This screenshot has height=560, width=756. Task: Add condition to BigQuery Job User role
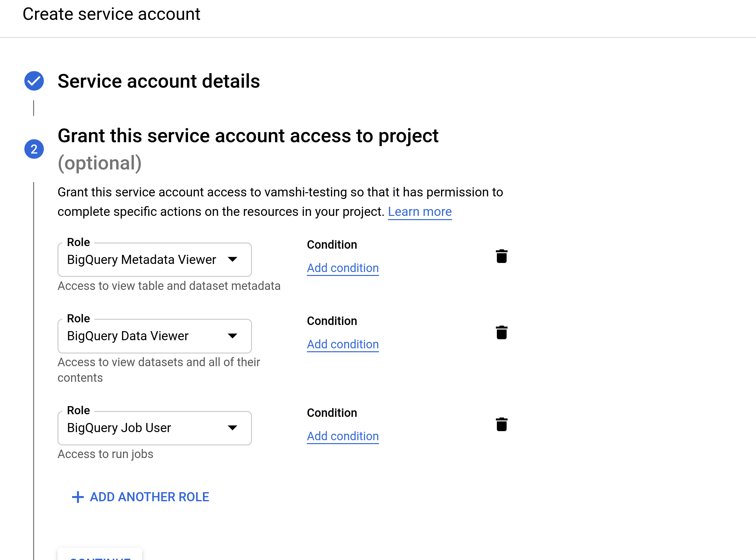342,436
